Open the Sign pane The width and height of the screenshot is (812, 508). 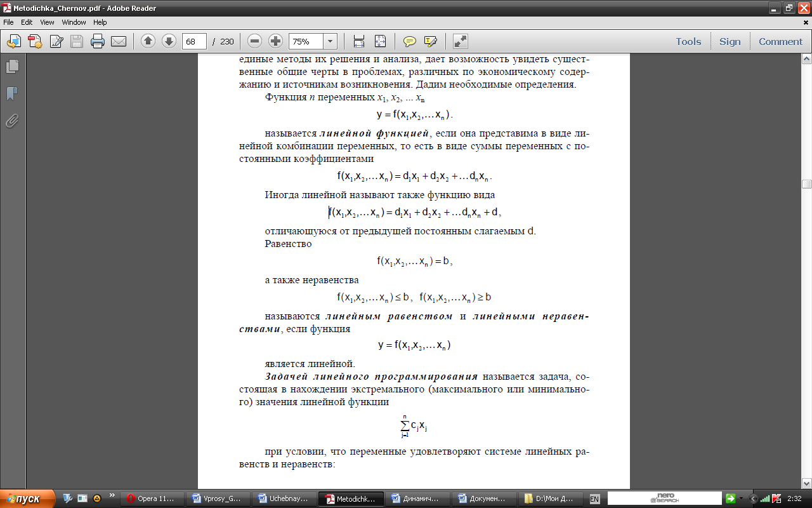[730, 41]
